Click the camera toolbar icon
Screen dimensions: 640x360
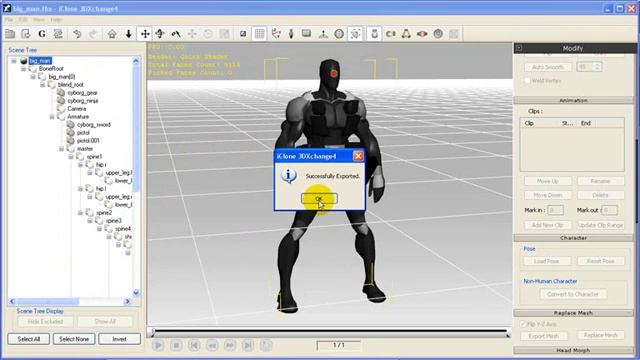pyautogui.click(x=391, y=34)
